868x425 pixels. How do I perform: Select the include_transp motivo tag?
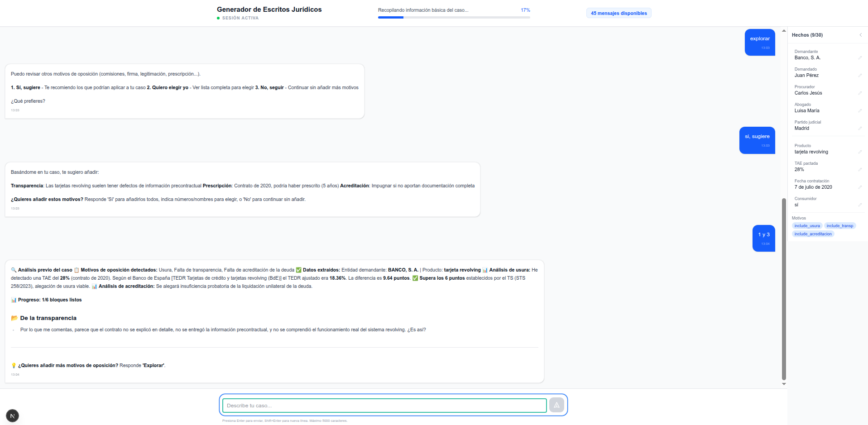tap(839, 226)
